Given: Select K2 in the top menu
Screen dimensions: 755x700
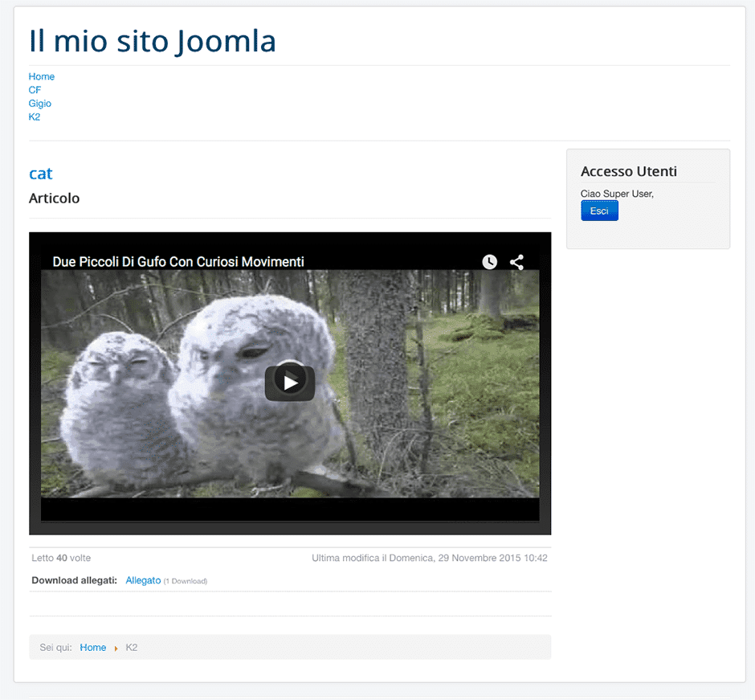Looking at the screenshot, I should point(35,117).
